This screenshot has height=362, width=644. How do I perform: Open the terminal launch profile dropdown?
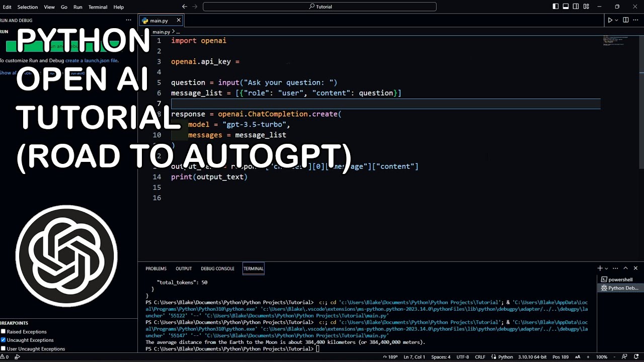(606, 268)
